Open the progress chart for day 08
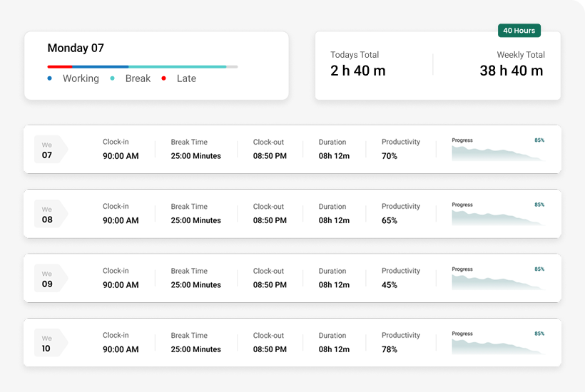This screenshot has width=585, height=392. 498,215
